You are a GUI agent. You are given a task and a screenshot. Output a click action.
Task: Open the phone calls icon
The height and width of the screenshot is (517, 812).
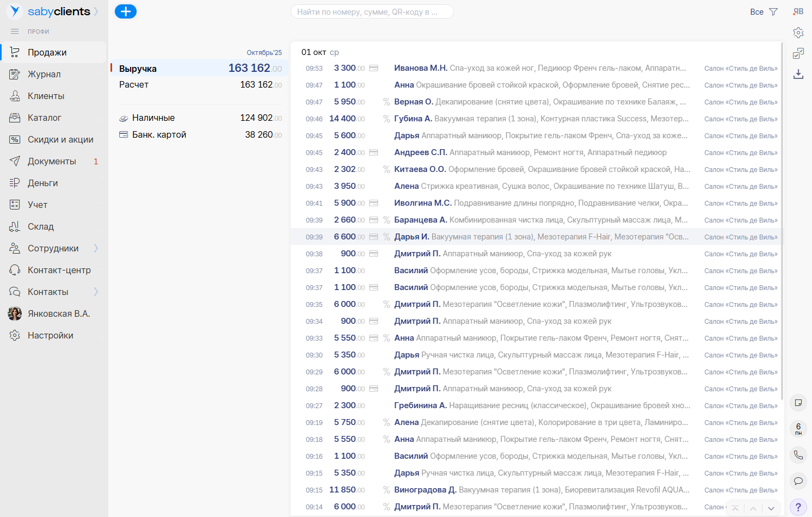click(x=798, y=455)
